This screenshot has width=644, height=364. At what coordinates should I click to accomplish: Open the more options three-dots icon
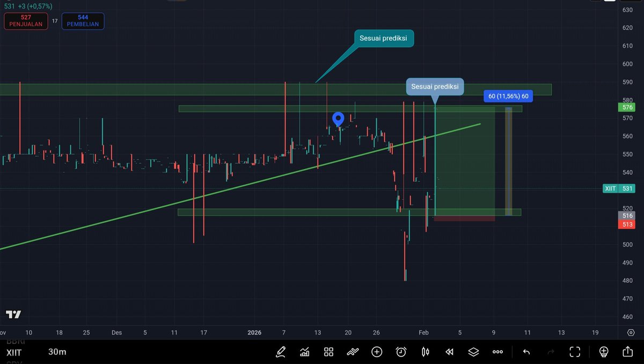tap(497, 352)
